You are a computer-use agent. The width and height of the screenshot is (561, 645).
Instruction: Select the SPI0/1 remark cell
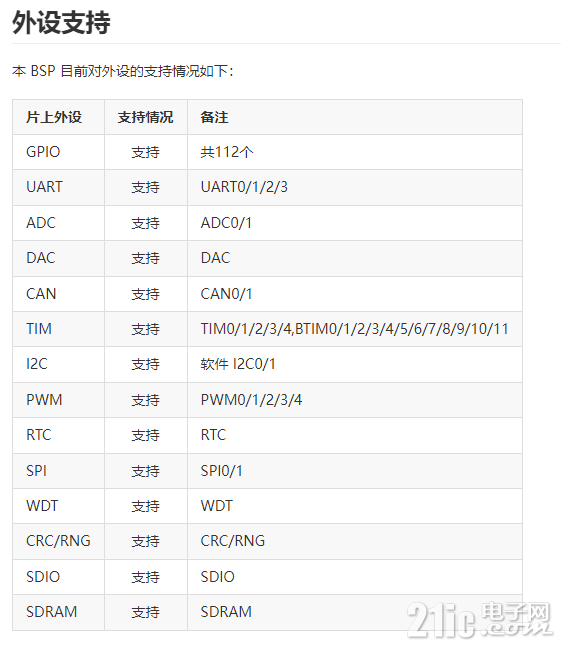click(x=355, y=471)
